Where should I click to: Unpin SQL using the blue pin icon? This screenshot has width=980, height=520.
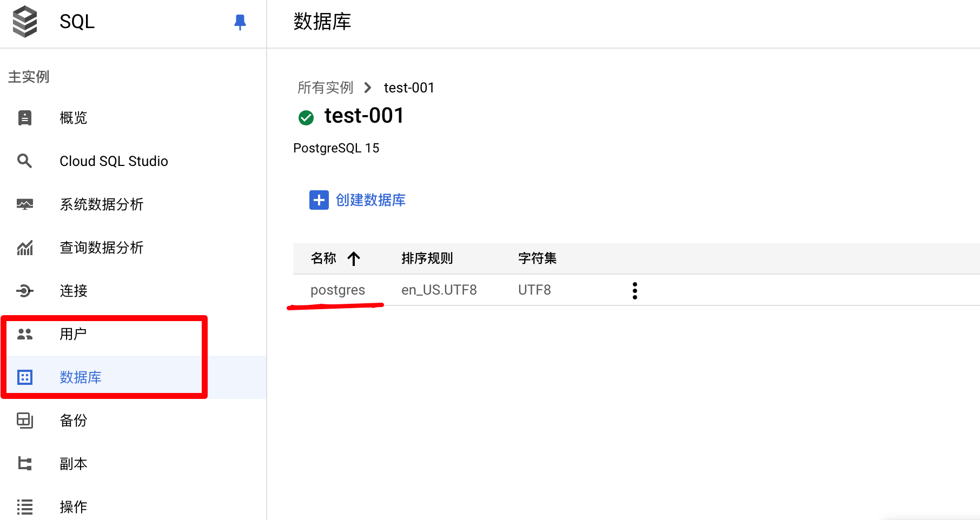(x=240, y=22)
